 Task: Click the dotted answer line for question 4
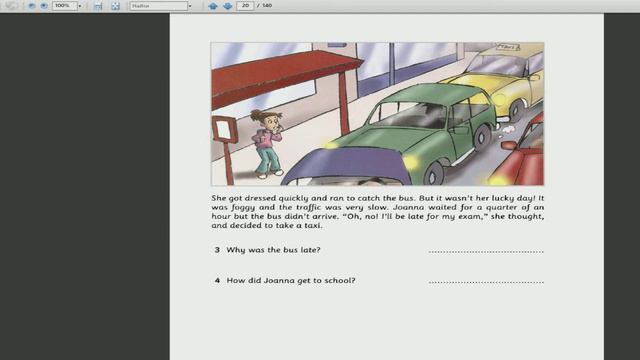pos(486,282)
